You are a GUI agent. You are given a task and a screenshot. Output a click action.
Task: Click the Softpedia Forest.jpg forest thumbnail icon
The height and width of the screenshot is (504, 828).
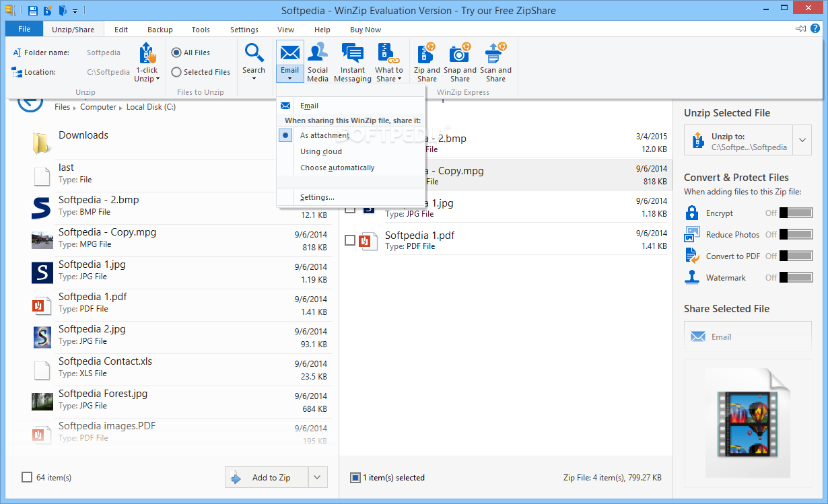(42, 402)
